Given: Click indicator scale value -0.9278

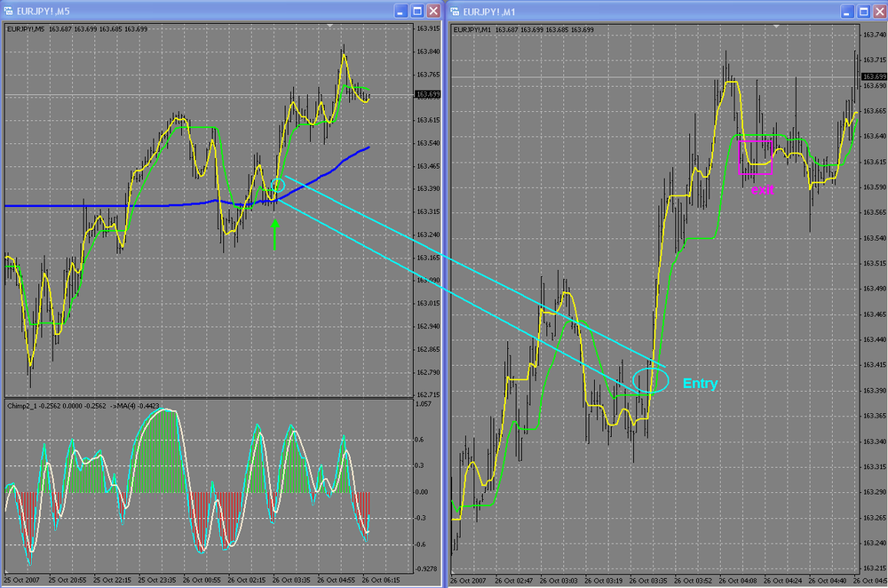Looking at the screenshot, I should point(426,568).
